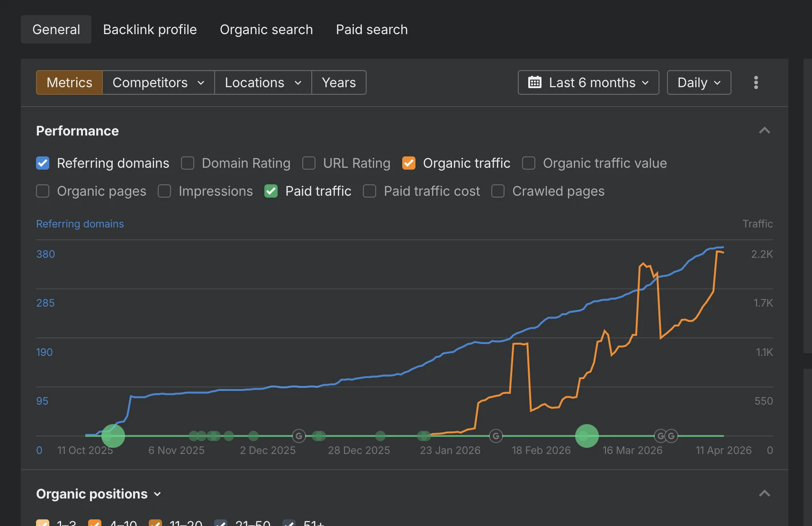The image size is (812, 526).
Task: Switch to the Backlink profile tab
Action: [x=150, y=29]
